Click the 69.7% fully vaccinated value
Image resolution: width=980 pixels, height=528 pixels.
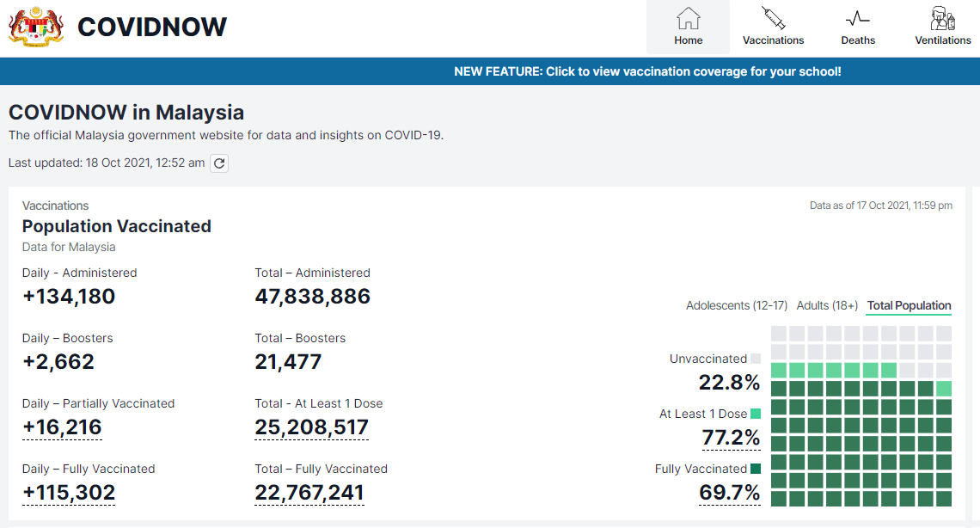(729, 493)
